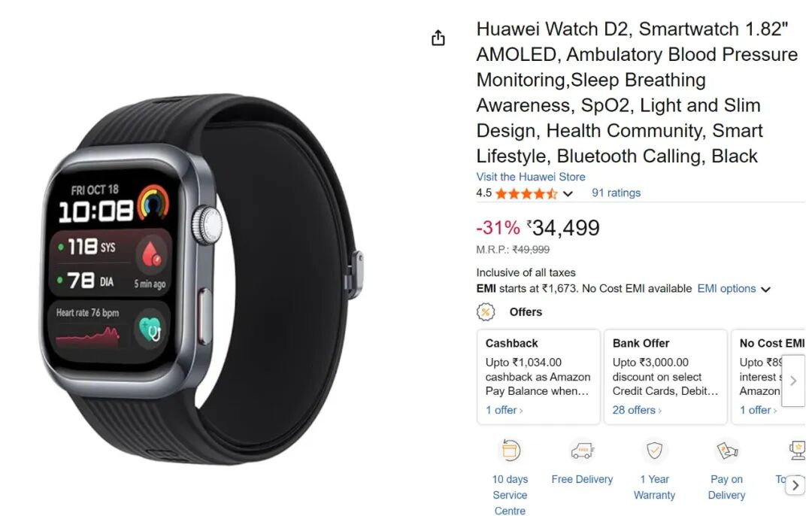Open the 91 ratings link
Viewport: 812px width, 516px height.
616,193
